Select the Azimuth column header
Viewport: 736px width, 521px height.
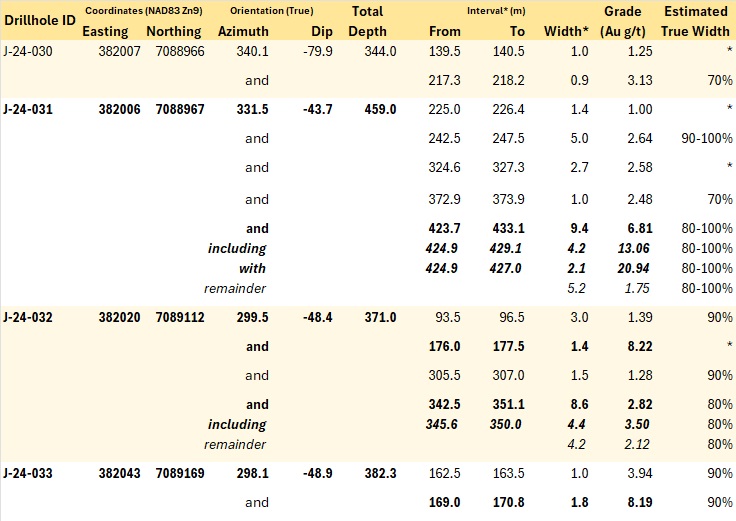(x=243, y=31)
